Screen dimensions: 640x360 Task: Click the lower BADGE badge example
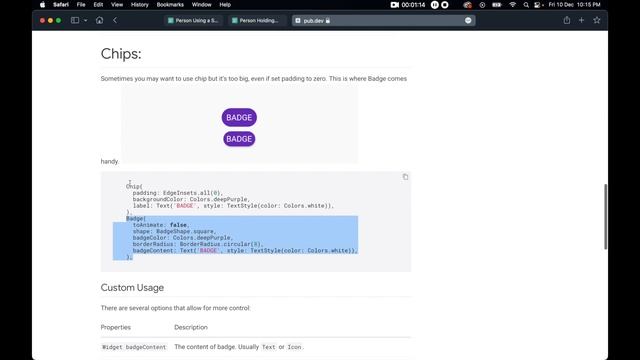239,139
